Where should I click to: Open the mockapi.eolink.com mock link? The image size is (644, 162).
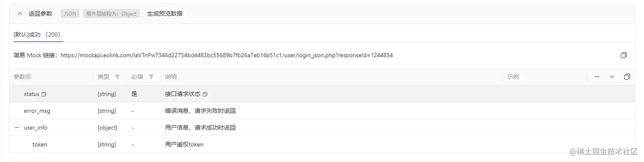point(227,55)
